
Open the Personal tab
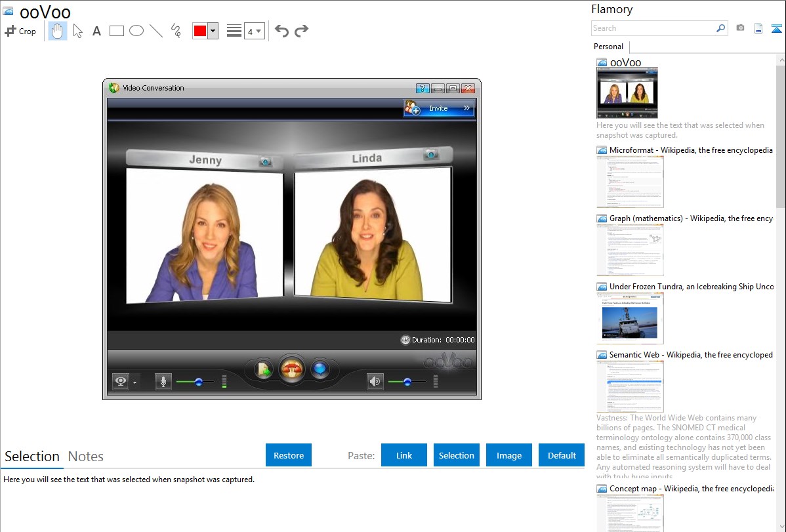point(609,47)
